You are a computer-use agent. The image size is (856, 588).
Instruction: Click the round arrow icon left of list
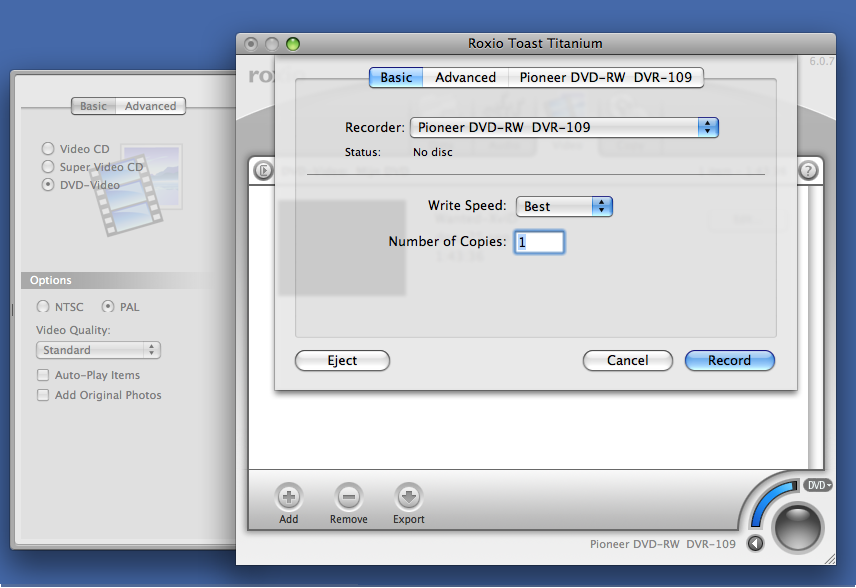pos(262,171)
